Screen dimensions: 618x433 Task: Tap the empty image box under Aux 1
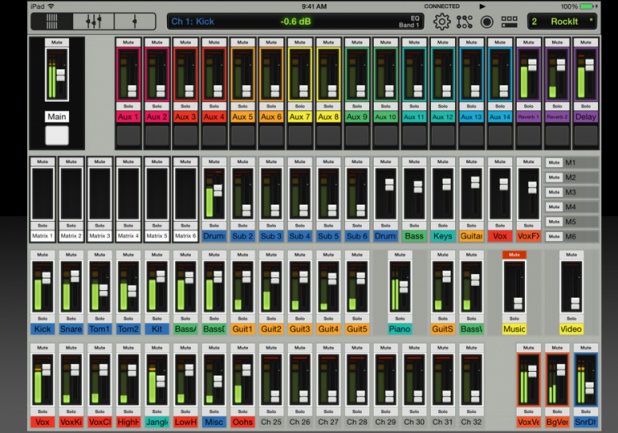[x=128, y=136]
